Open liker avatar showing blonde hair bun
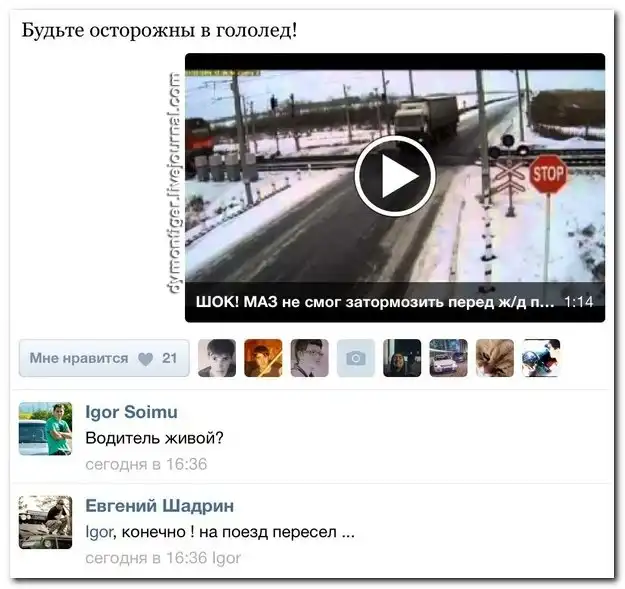Screen dimensions: 625x589 click(495, 358)
